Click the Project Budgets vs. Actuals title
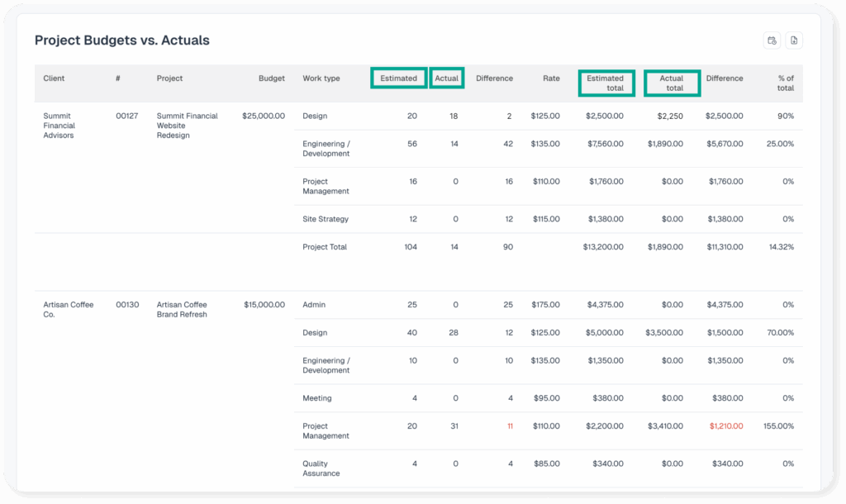This screenshot has width=846, height=504. [121, 40]
